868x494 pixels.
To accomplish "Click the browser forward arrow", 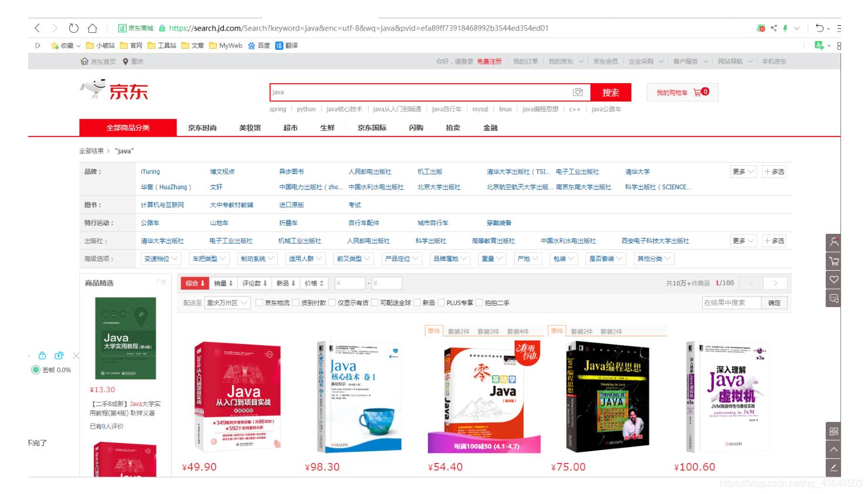I will pos(55,28).
